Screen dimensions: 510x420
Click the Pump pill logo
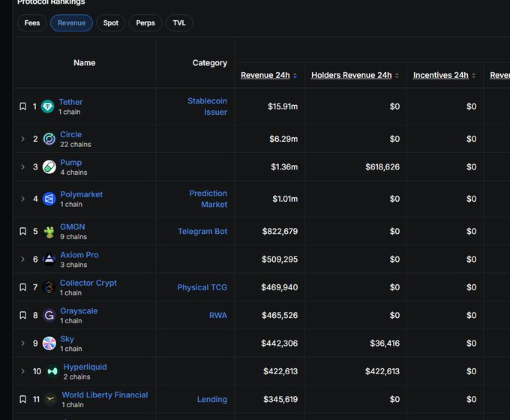49,167
